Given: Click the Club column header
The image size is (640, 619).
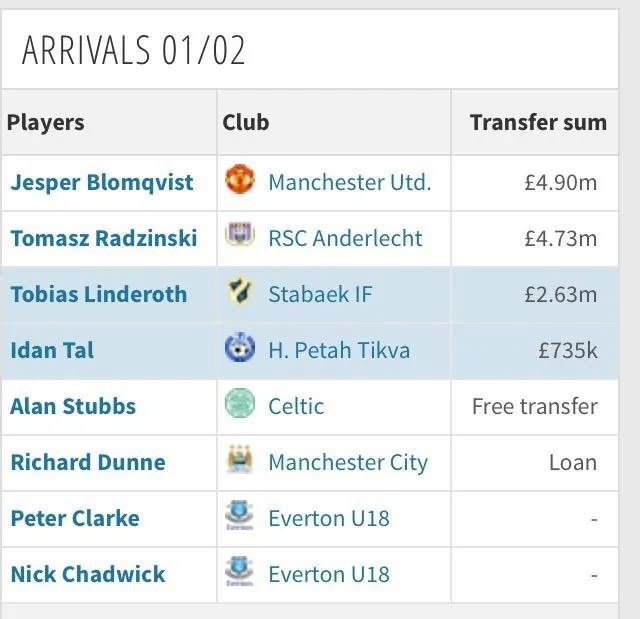Looking at the screenshot, I should tap(246, 123).
